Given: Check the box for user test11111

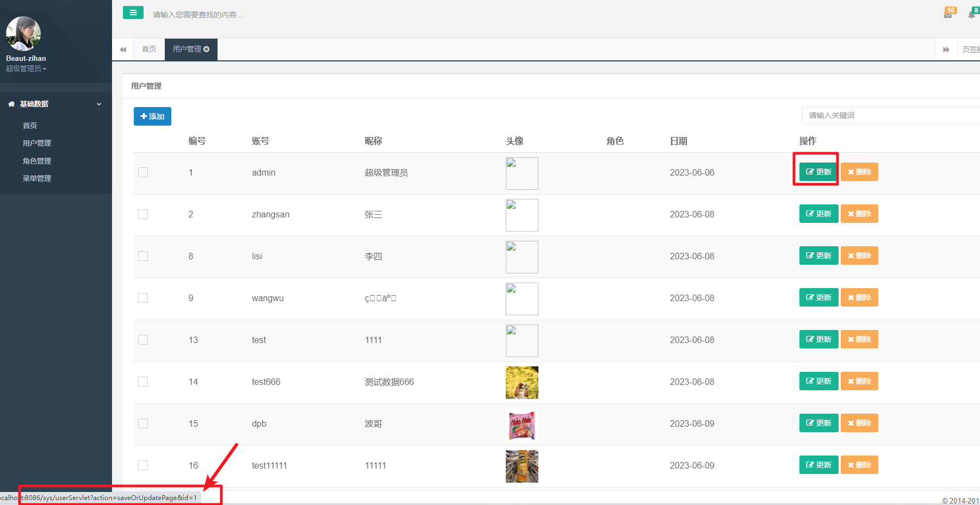Looking at the screenshot, I should point(143,465).
